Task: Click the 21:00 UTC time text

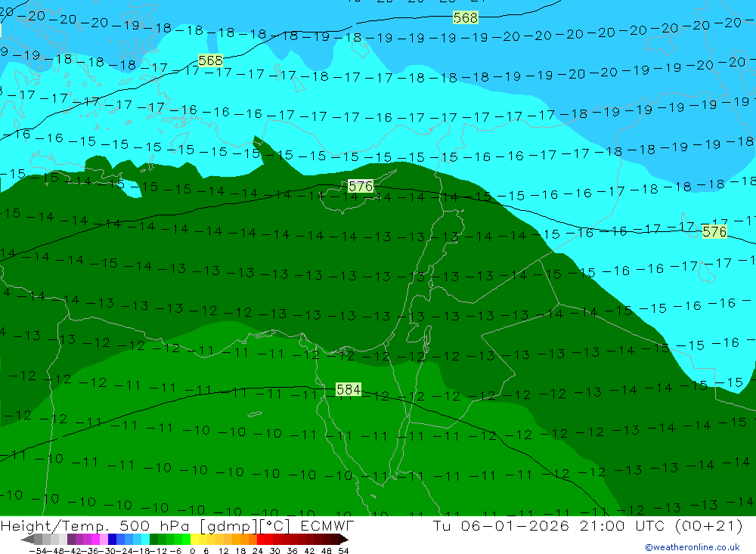Action: pyautogui.click(x=622, y=525)
